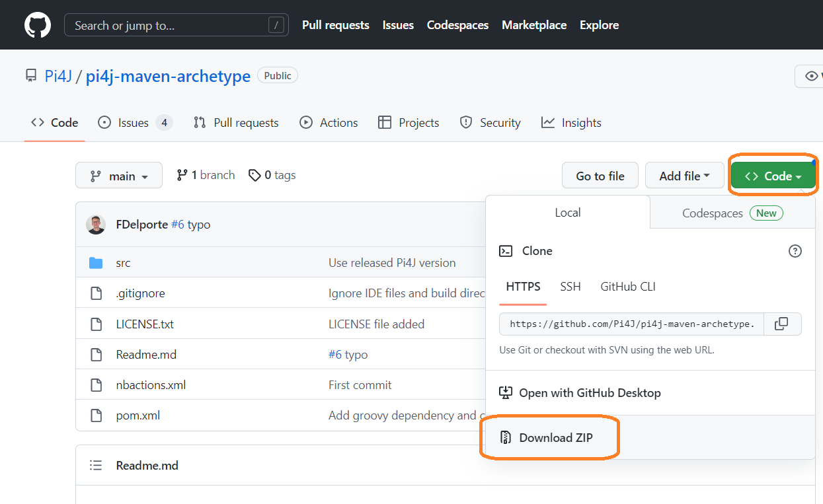Viewport: 823px width, 504px height.
Task: Select the SSH clone option
Action: pyautogui.click(x=570, y=287)
